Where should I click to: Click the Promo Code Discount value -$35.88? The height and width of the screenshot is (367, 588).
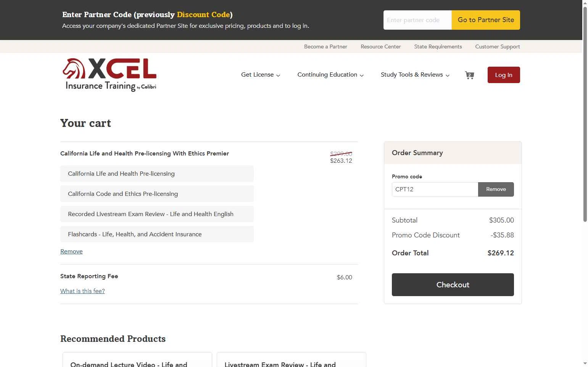[x=502, y=235]
